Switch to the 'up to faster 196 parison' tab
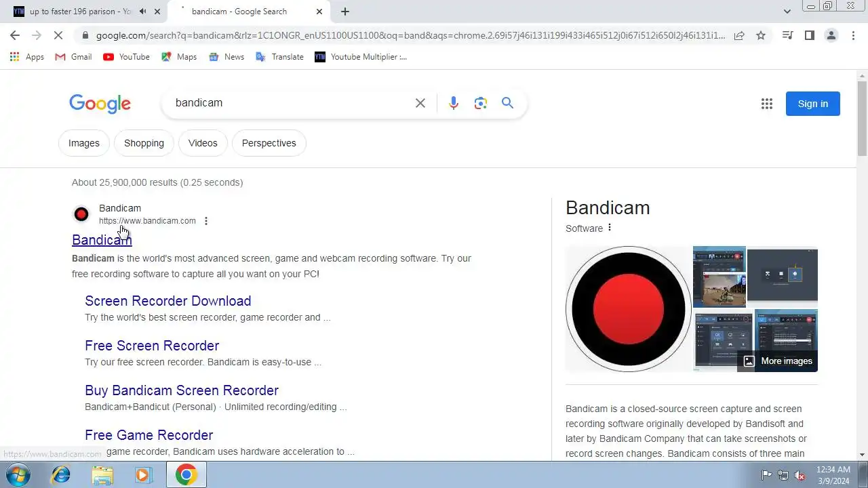This screenshot has height=488, width=868. pos(80,12)
